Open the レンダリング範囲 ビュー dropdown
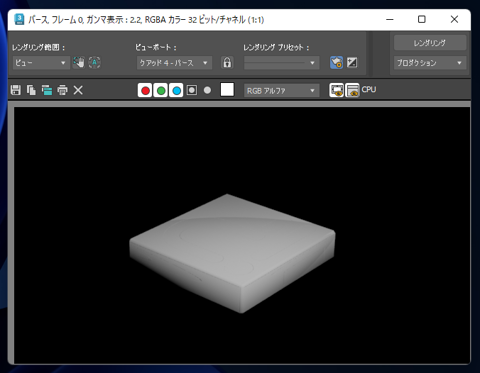 click(x=41, y=63)
